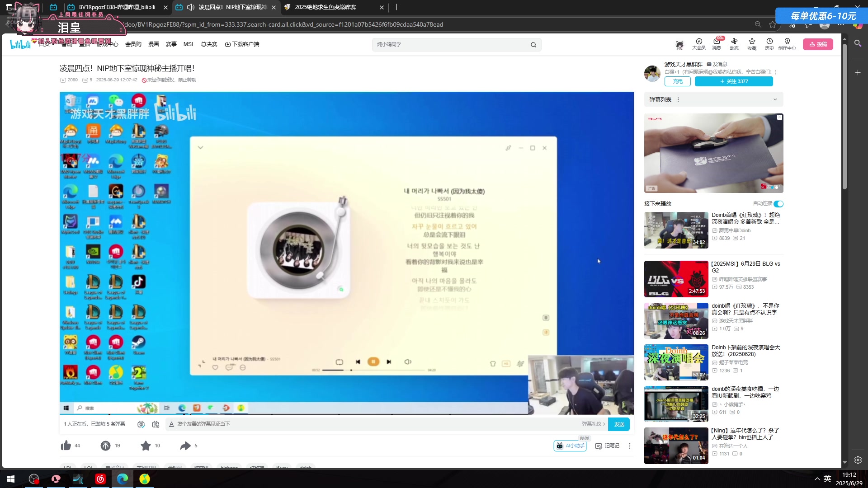Click the pink 投稿 upload button
868x488 pixels.
click(x=818, y=44)
